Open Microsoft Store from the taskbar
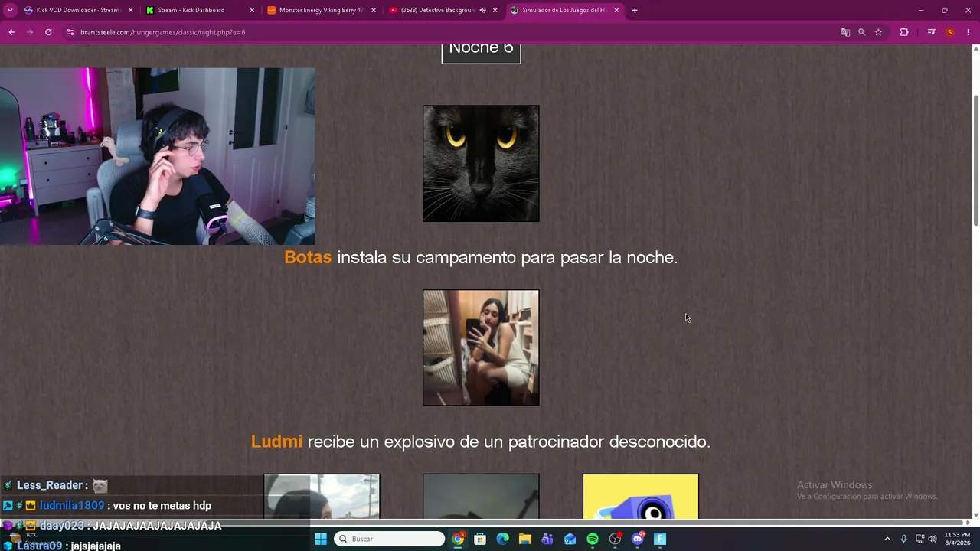 [x=480, y=539]
